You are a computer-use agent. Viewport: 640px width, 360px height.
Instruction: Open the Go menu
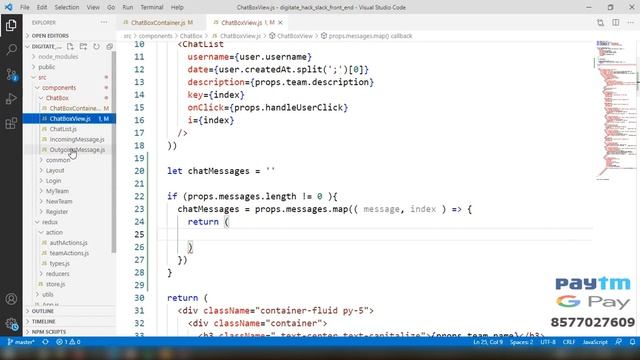pos(111,7)
